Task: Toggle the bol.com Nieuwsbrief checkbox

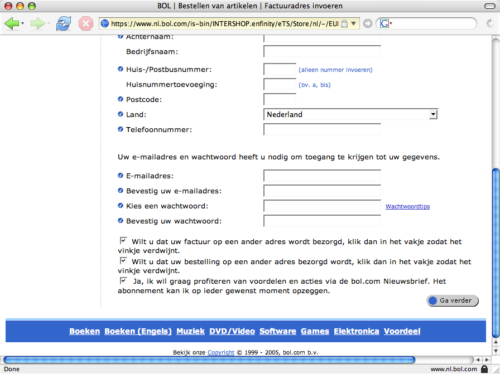Action: pos(123,280)
